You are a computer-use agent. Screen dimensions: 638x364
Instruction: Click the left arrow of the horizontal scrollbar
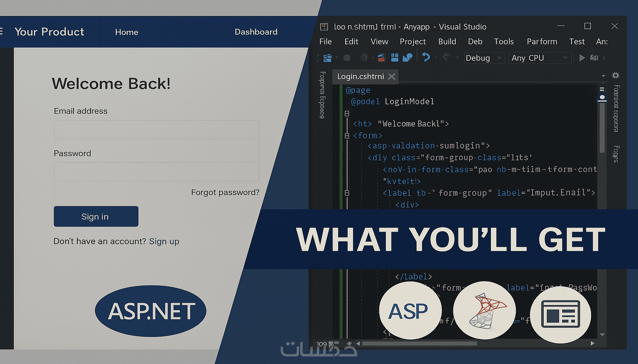coord(358,343)
